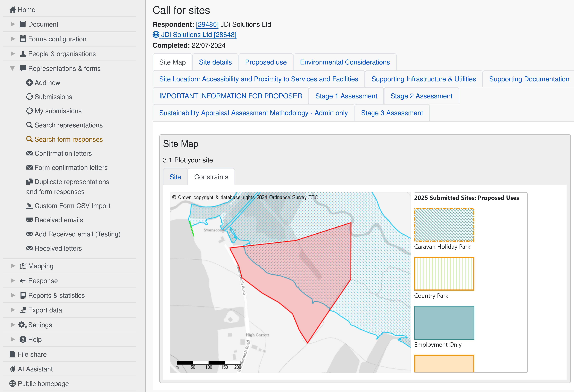
Task: Click the Add new plus icon
Action: (29, 82)
